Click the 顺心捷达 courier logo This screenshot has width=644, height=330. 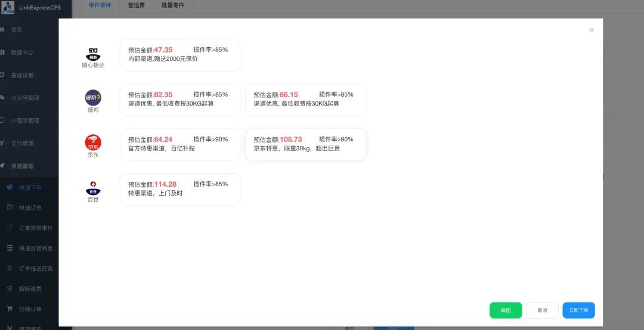93,54
